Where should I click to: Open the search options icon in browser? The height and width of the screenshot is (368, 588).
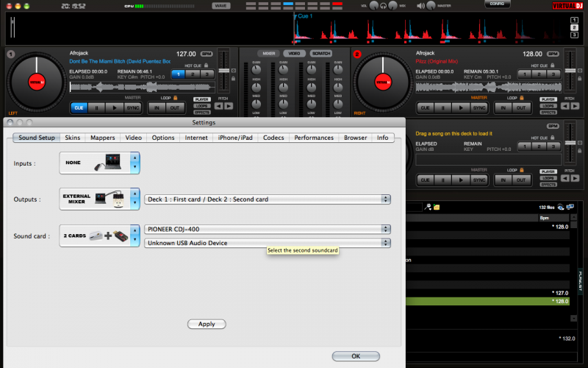click(x=428, y=207)
